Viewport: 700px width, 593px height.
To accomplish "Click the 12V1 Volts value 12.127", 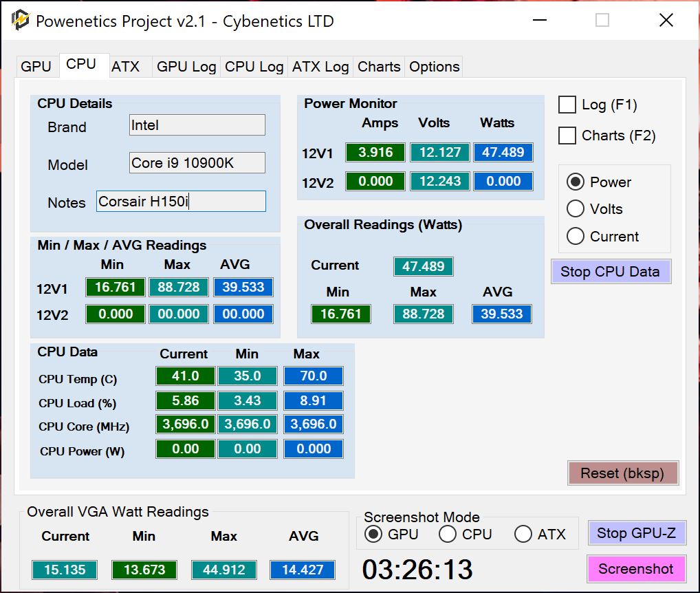I will pyautogui.click(x=440, y=152).
